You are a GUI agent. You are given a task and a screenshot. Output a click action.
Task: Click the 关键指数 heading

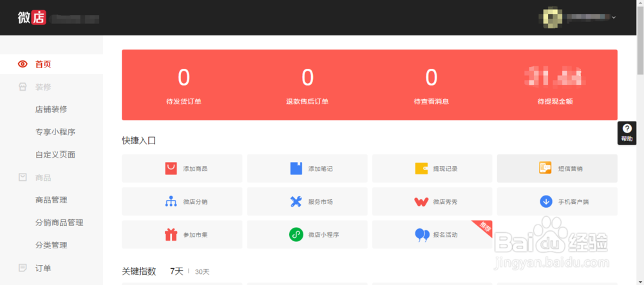pos(139,271)
